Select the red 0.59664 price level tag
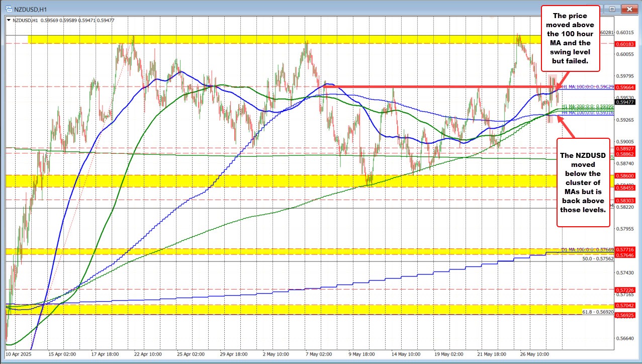This screenshot has height=364, width=642. [627, 87]
